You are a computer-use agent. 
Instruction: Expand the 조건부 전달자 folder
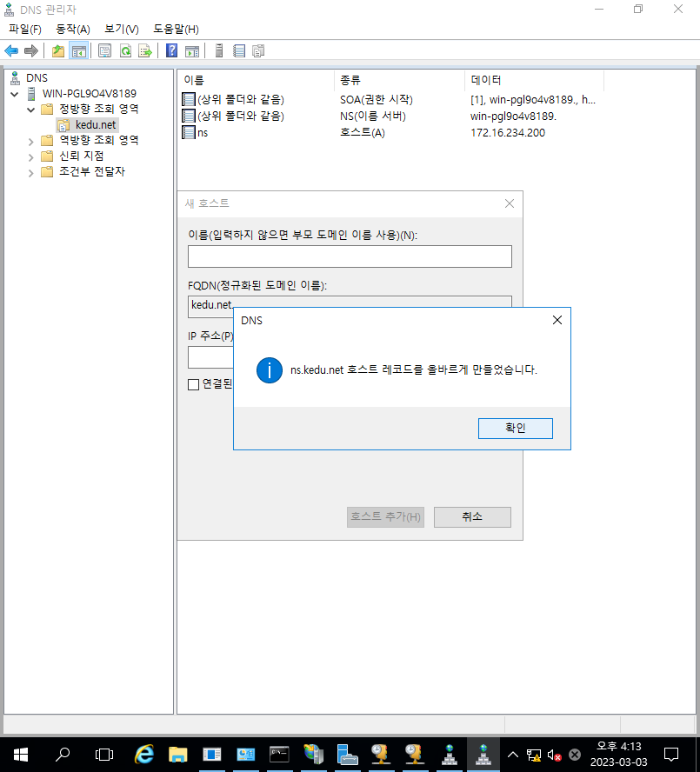[x=30, y=173]
